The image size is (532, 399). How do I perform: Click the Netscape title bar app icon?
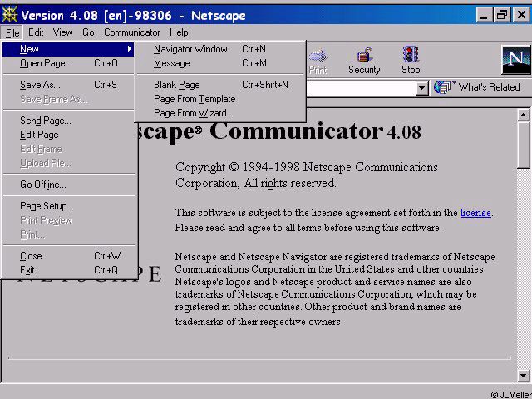(x=9, y=15)
